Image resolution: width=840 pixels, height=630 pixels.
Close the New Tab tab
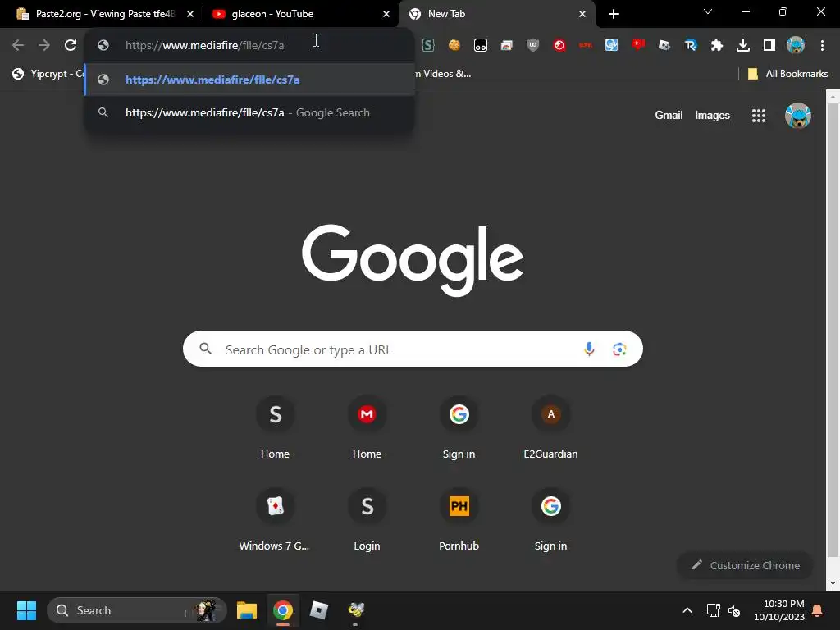point(582,14)
